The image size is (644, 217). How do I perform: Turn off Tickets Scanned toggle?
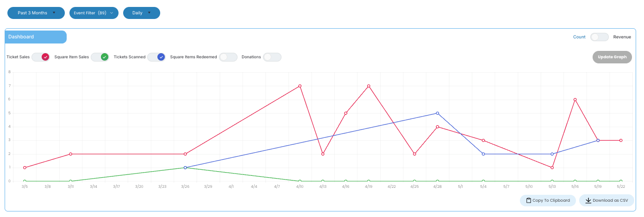click(156, 57)
